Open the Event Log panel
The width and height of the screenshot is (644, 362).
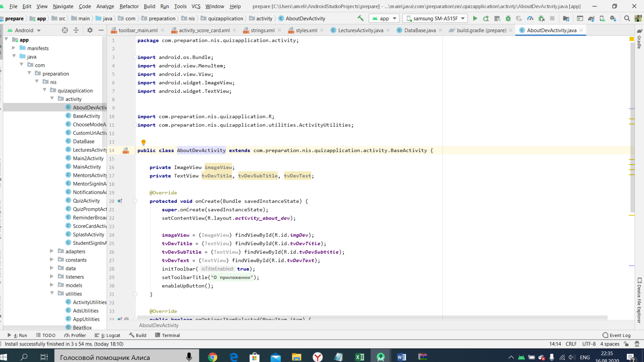click(616, 335)
